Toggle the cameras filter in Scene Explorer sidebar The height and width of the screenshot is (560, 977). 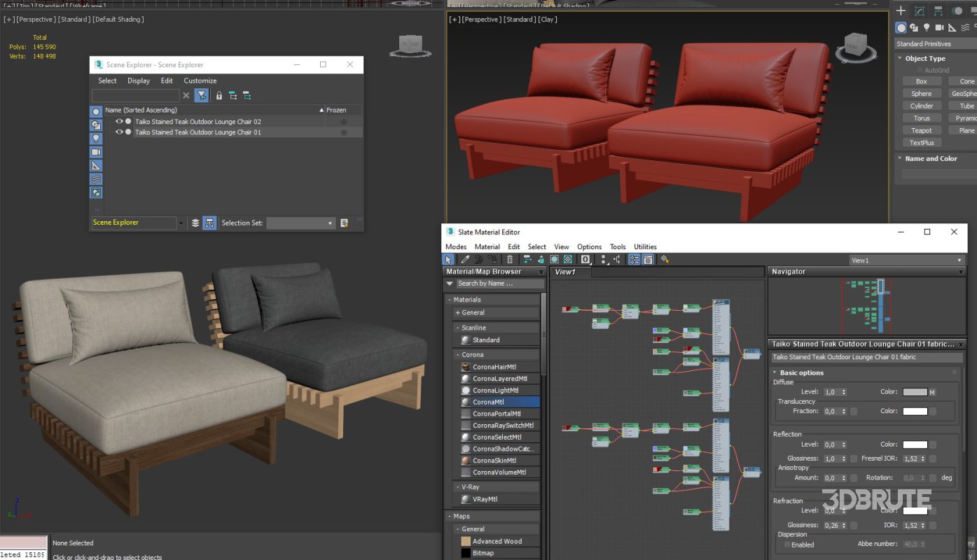pyautogui.click(x=96, y=152)
